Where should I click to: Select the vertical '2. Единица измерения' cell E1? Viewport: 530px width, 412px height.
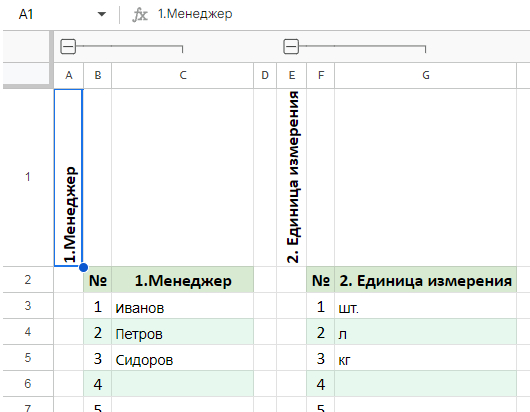pyautogui.click(x=292, y=178)
